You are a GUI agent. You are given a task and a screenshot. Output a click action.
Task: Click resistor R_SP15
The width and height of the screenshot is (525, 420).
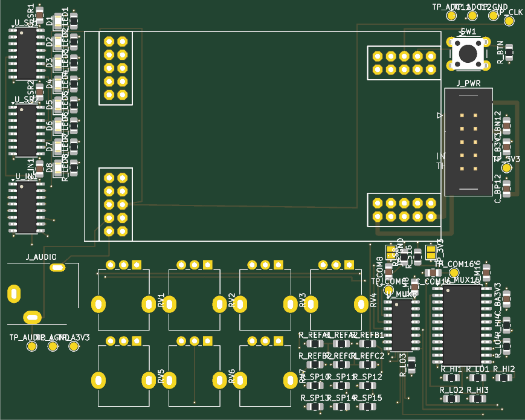tap(368, 407)
